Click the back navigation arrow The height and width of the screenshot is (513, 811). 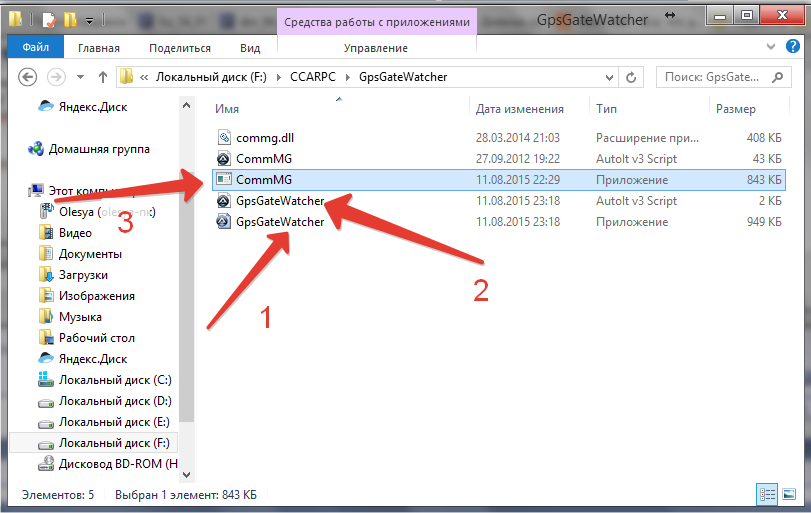tap(27, 77)
